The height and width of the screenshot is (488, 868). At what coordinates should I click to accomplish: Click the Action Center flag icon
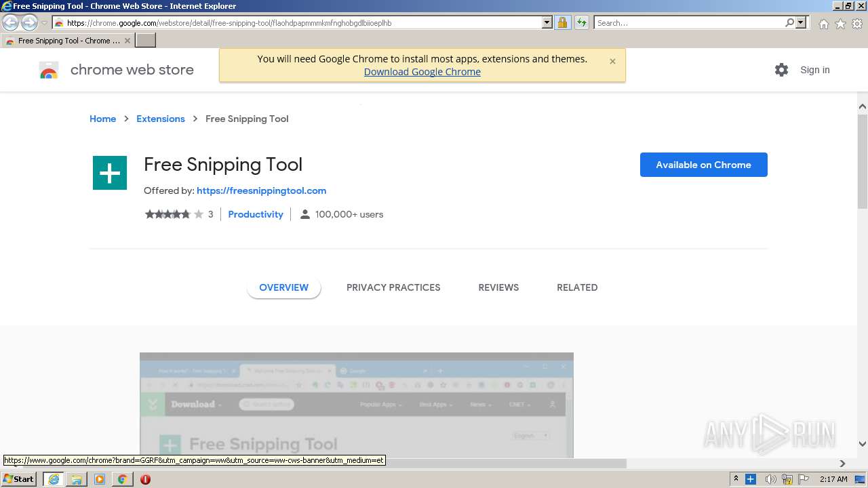click(x=804, y=479)
